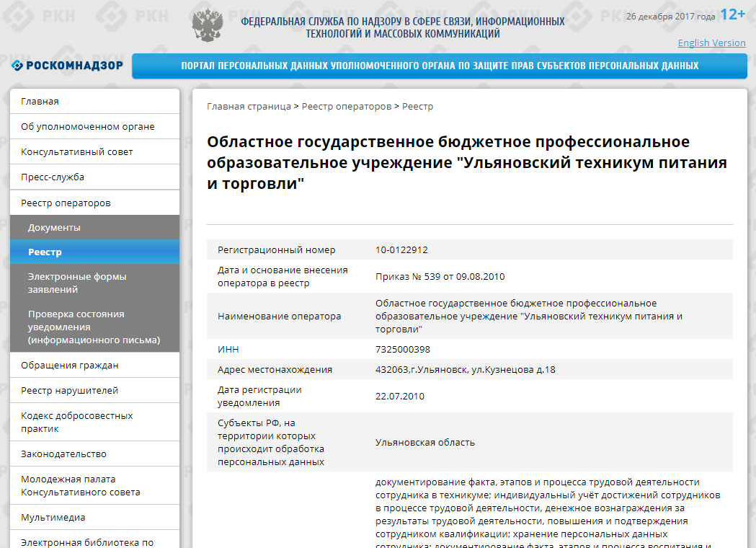Open Главная in the sidebar
Screen dimensions: 756x548
(40, 102)
